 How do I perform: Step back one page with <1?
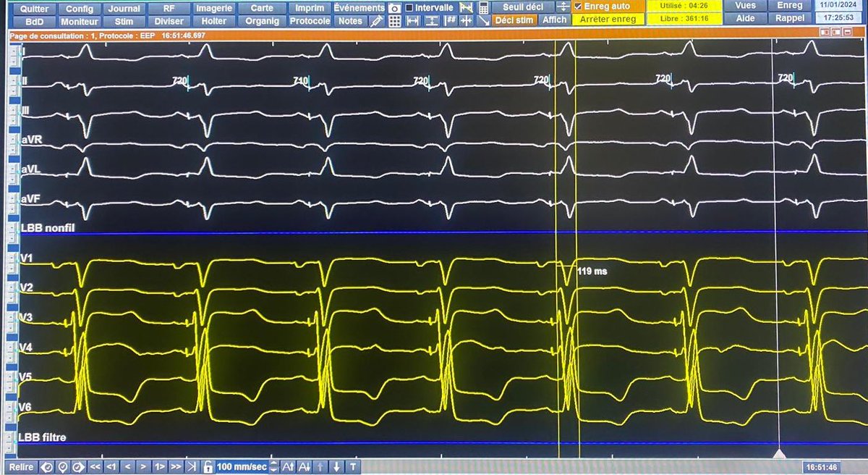coord(111,467)
